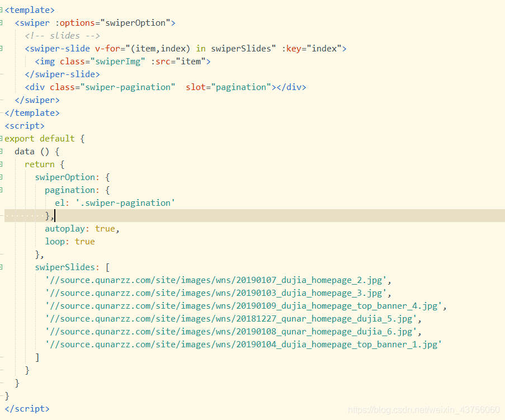This screenshot has width=505, height=420.
Task: Click the 20190103_dujia_homepage_3.jpg URL string
Action: tap(216, 293)
